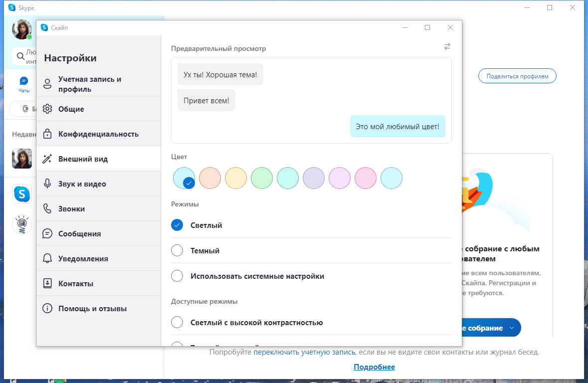Click the lock icon beside Конфиденциальность
This screenshot has height=383, width=588.
pyautogui.click(x=47, y=134)
